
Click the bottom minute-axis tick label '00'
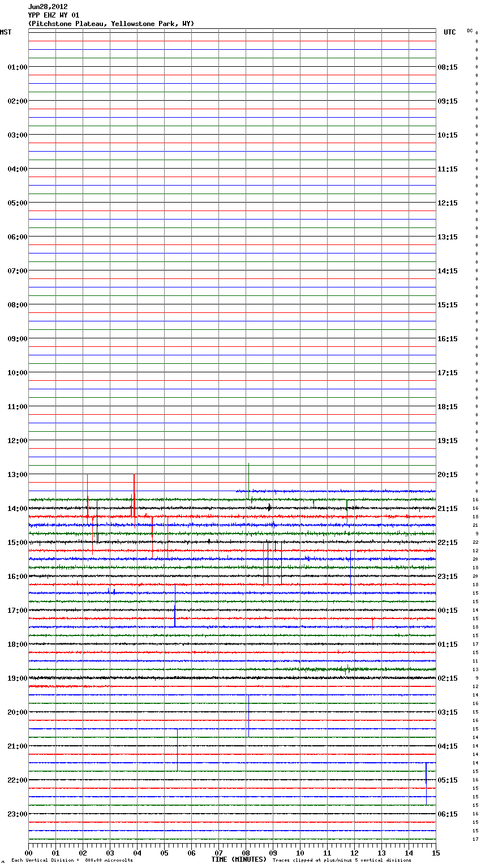(x=28, y=853)
